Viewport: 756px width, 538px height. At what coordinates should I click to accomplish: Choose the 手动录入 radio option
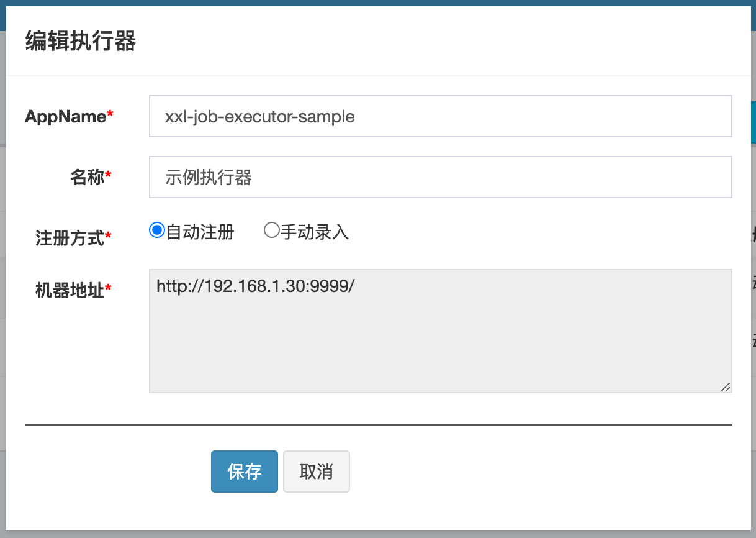pos(271,230)
